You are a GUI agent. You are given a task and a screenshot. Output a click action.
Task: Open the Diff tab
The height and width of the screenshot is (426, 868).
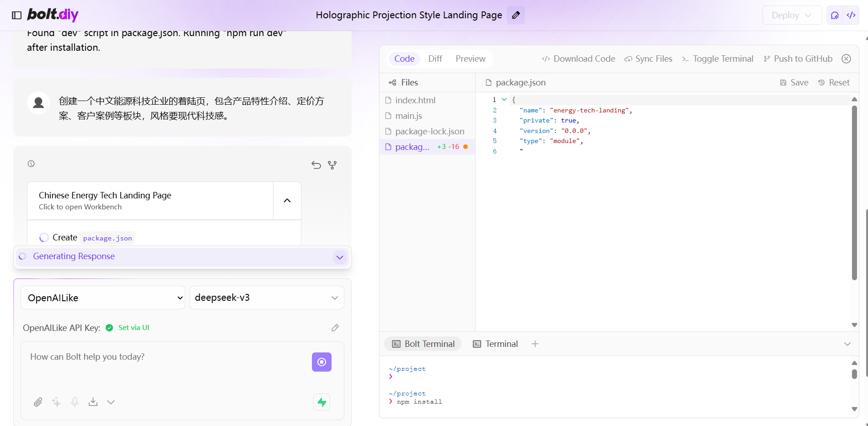pyautogui.click(x=435, y=59)
